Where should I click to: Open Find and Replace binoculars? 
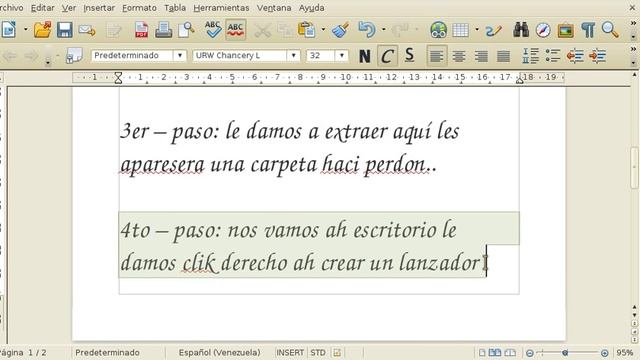coord(521,29)
